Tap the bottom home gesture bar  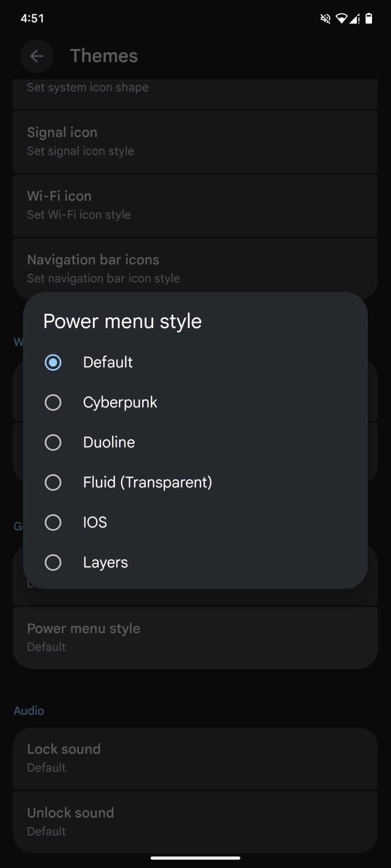click(195, 858)
